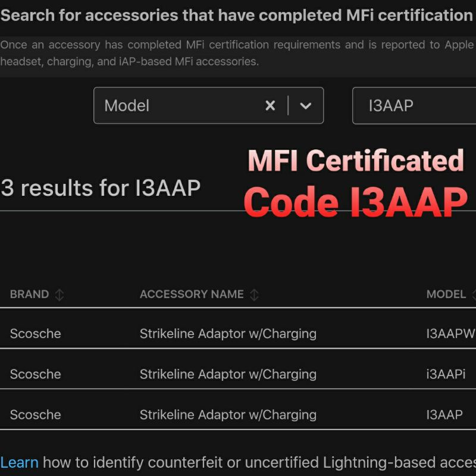Select Scosche brand in the last result row
476x476 pixels.
coord(35,415)
